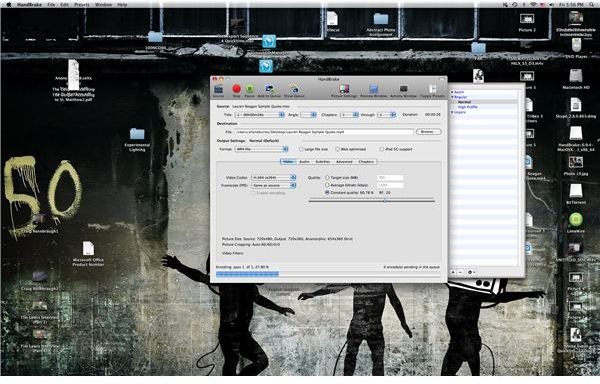This screenshot has height=384, width=600.
Task: Switch to the Advanced tab
Action: coord(344,162)
